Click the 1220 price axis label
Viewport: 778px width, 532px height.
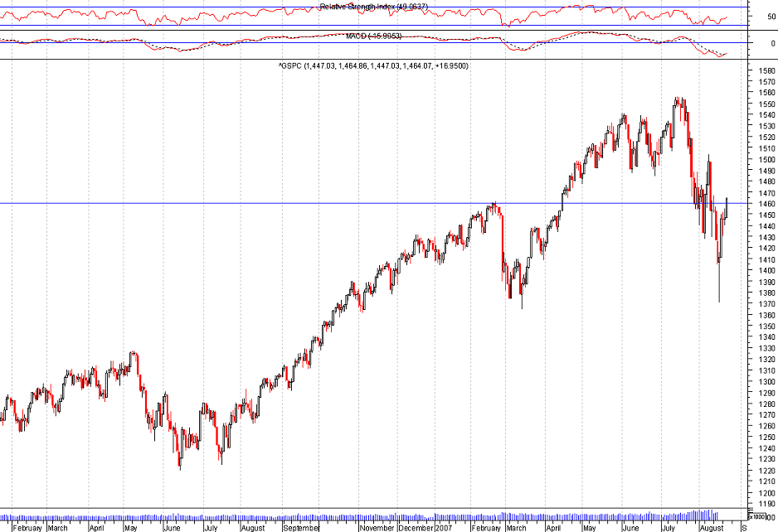(767, 471)
